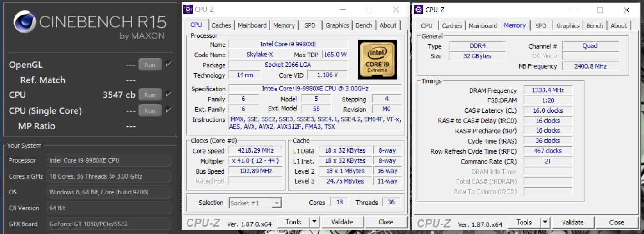
Task: Select the Memory tab in the right CPU-Z window
Action: point(515,25)
